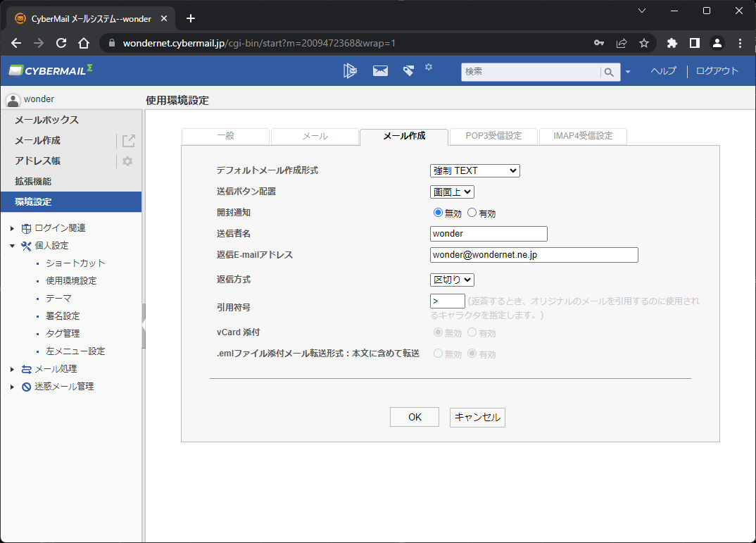The width and height of the screenshot is (756, 543).
Task: Open 署名設定 in the sidebar tree
Action: tap(63, 316)
